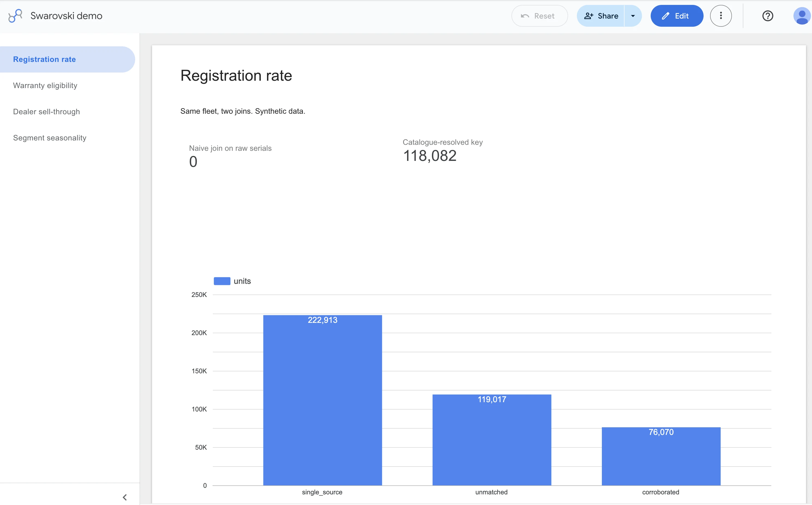Image resolution: width=812 pixels, height=505 pixels.
Task: Click the Edit button
Action: coord(677,16)
